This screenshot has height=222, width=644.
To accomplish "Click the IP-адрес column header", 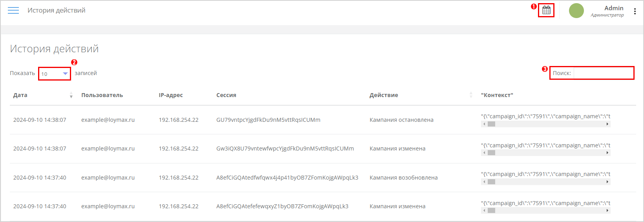I will pos(171,95).
